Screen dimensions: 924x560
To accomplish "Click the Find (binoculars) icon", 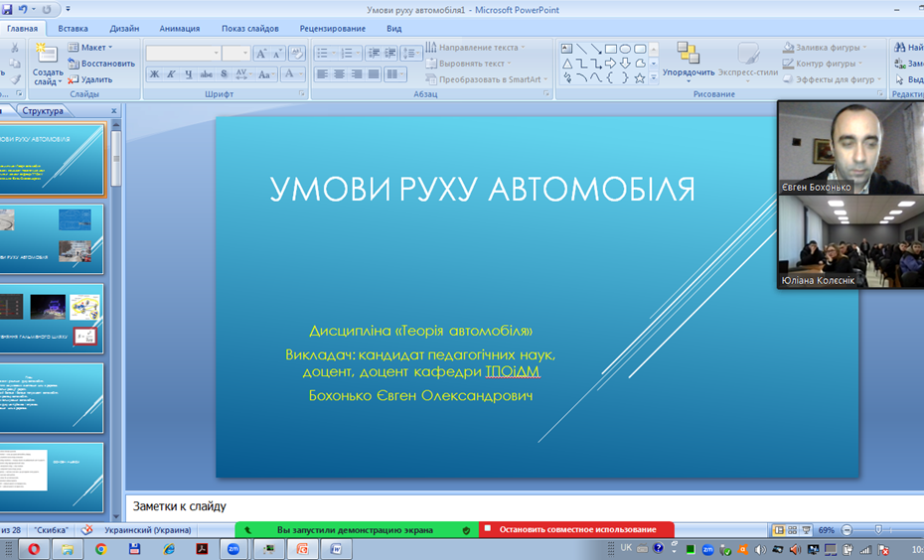I will pos(900,47).
